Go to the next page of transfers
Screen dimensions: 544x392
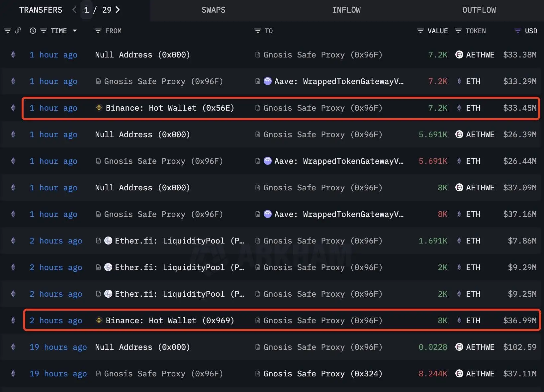coord(118,10)
